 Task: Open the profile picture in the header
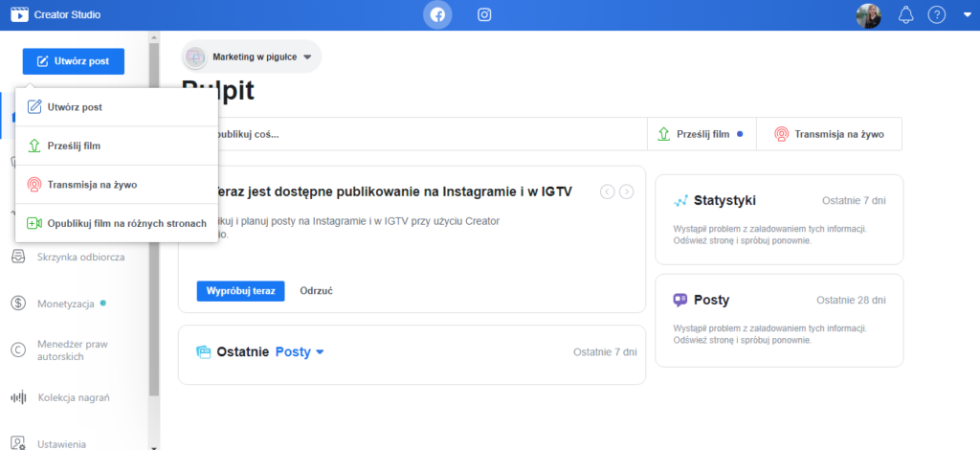(x=868, y=15)
